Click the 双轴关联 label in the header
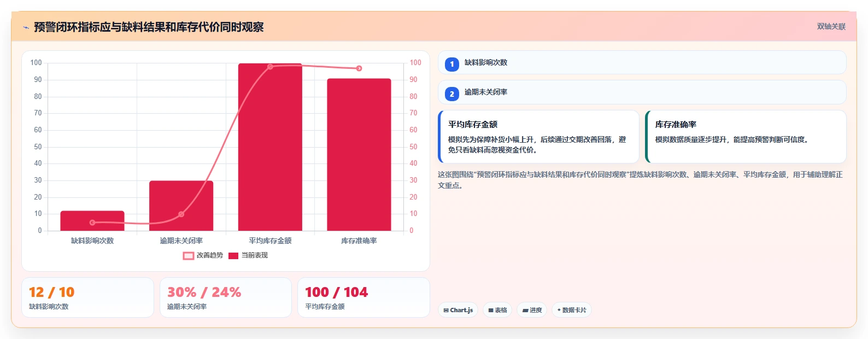This screenshot has width=868, height=339. (831, 26)
